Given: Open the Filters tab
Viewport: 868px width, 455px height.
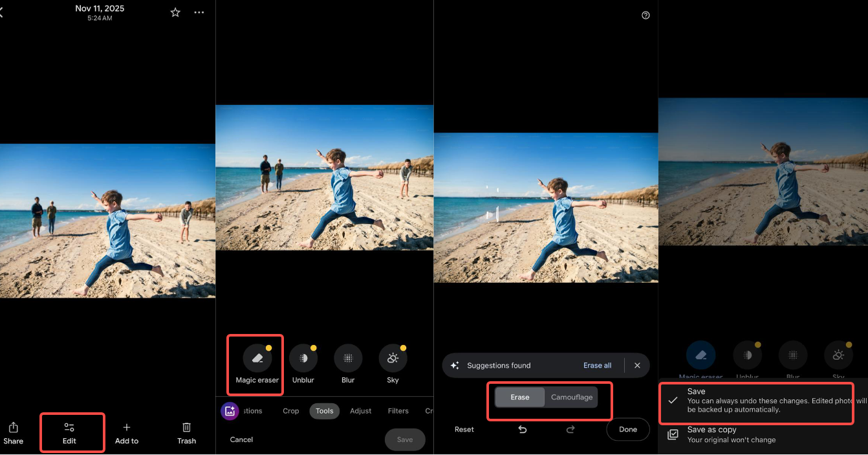Looking at the screenshot, I should click(398, 411).
